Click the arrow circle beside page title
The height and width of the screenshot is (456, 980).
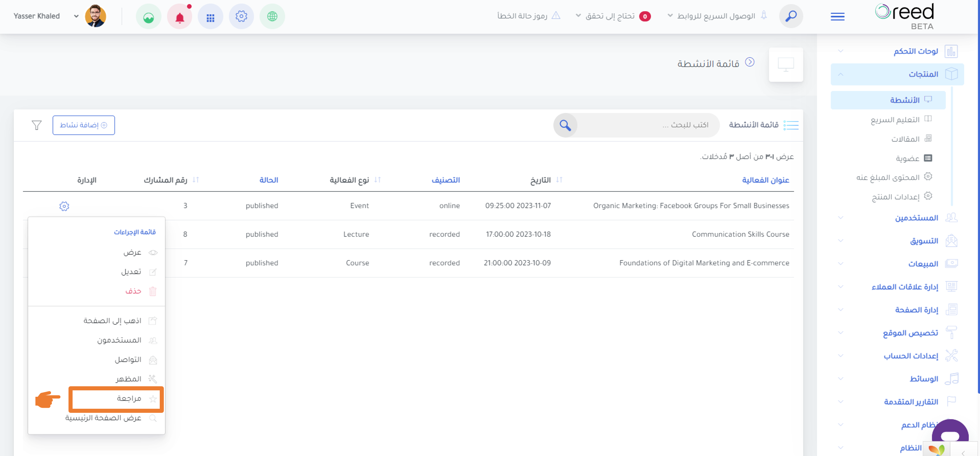pyautogui.click(x=749, y=62)
